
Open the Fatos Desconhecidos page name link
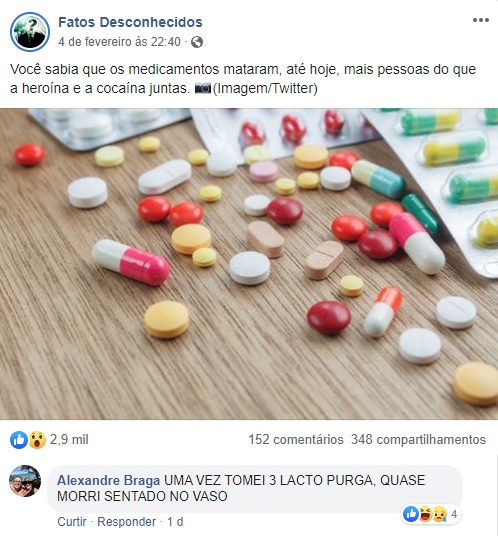click(x=130, y=22)
